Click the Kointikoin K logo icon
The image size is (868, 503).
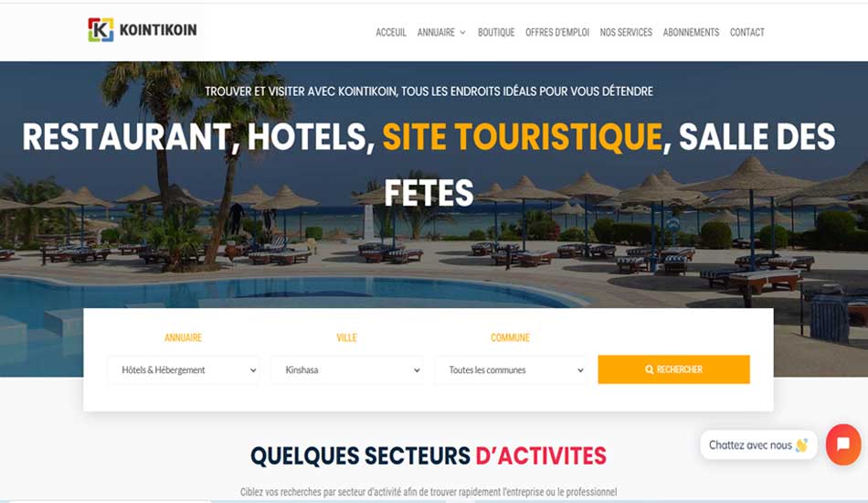[x=101, y=30]
